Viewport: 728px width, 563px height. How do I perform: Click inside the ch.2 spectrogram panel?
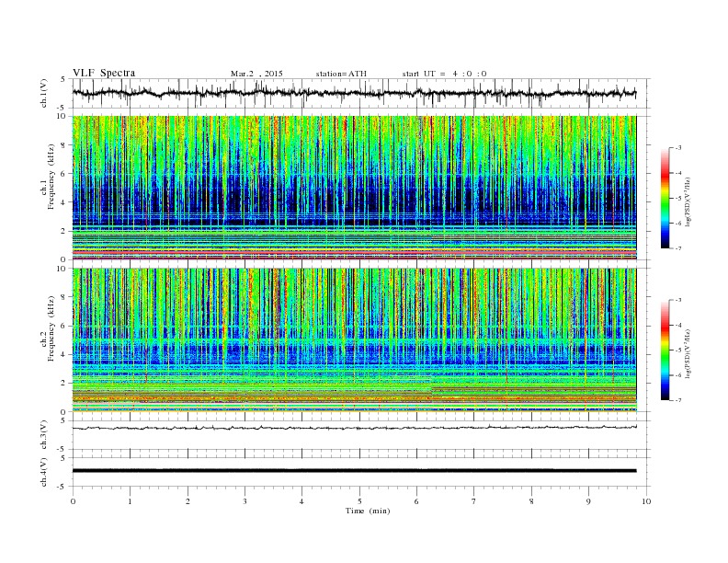[x=354, y=339]
